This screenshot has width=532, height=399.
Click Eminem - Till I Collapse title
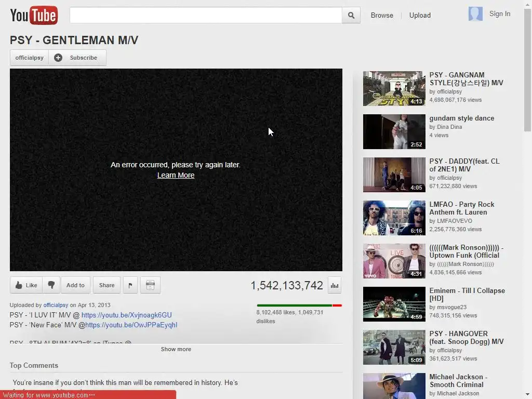pyautogui.click(x=467, y=295)
